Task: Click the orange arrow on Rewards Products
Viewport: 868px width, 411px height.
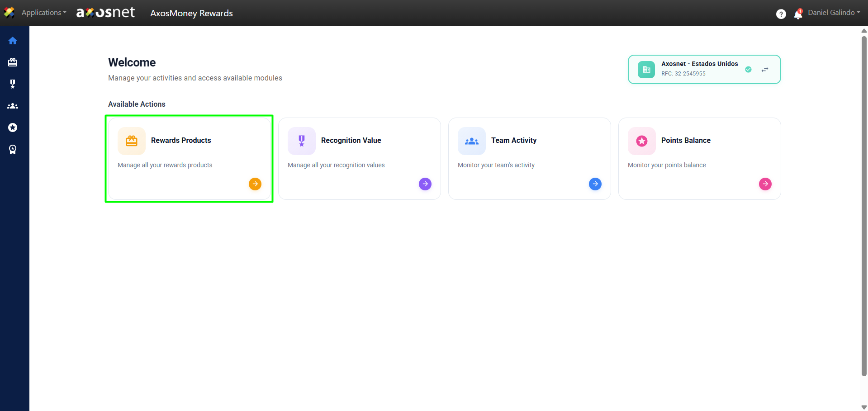Action: (x=255, y=184)
